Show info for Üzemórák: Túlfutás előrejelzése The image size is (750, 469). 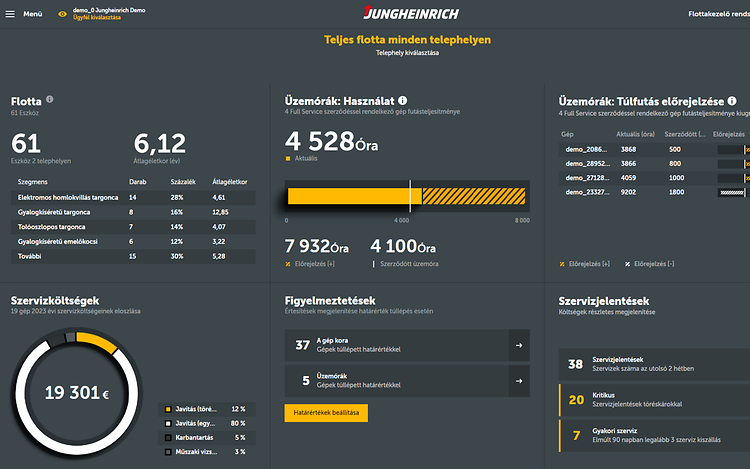click(733, 100)
